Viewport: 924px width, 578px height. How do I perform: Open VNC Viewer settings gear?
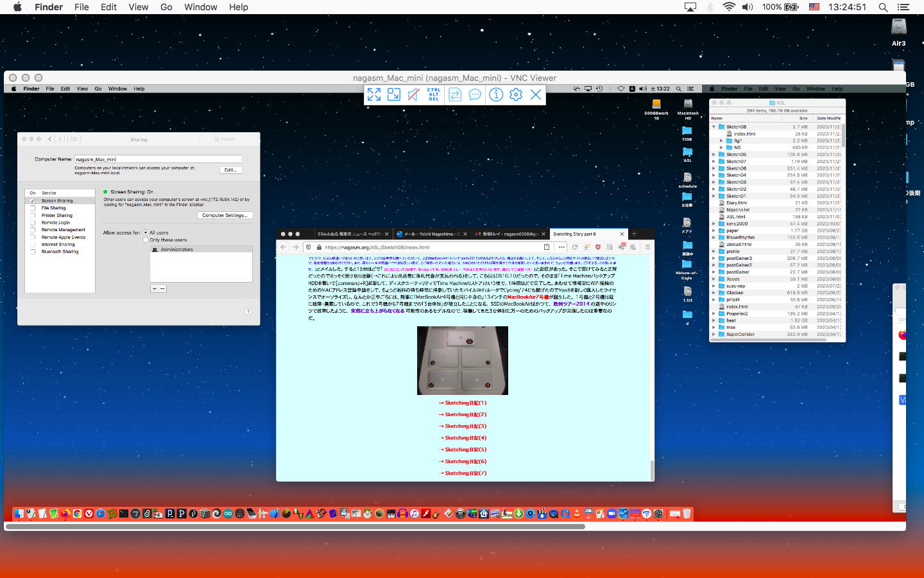pyautogui.click(x=516, y=95)
